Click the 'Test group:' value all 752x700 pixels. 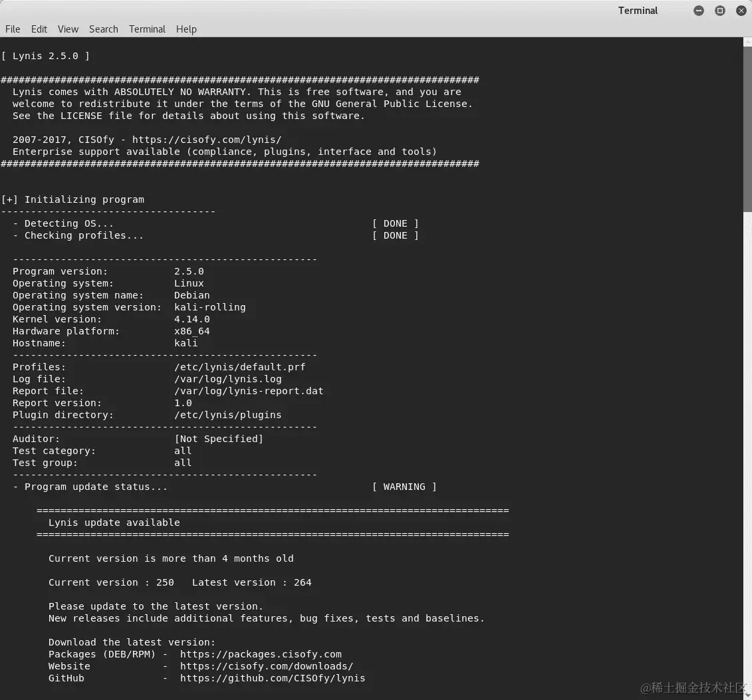click(x=183, y=463)
